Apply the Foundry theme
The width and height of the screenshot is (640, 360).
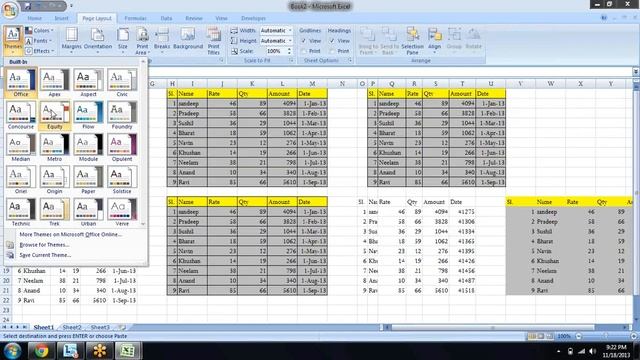pos(122,115)
